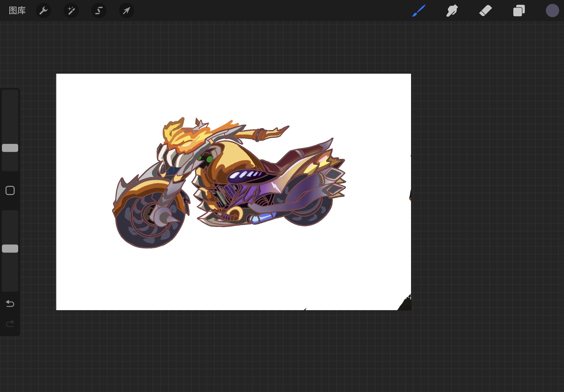The height and width of the screenshot is (392, 564).
Task: Click the brush size slider handle
Action: [x=10, y=148]
